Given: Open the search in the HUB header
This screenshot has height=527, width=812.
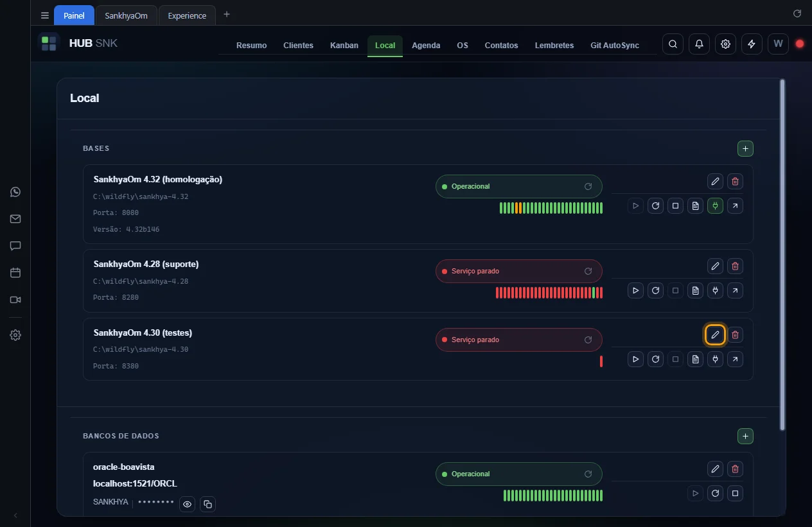Looking at the screenshot, I should 673,44.
